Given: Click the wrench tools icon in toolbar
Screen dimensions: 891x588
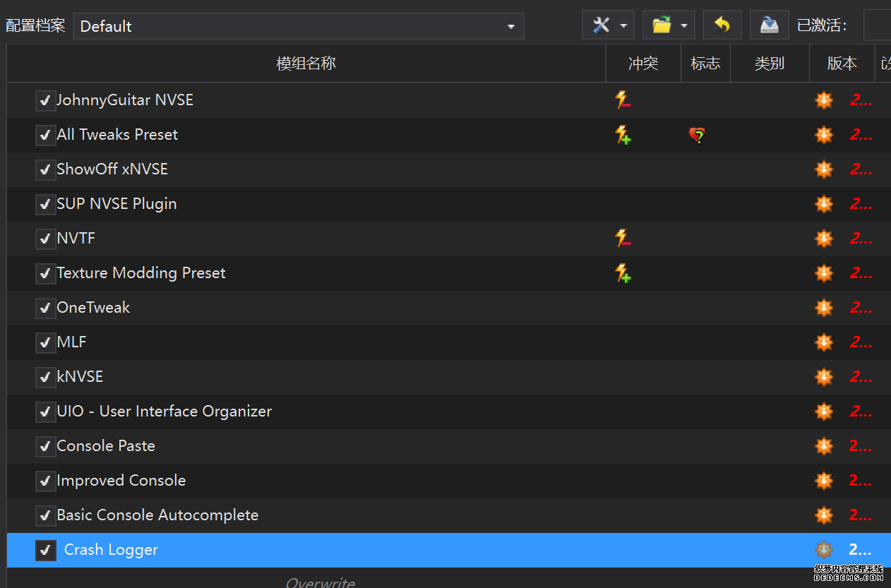Looking at the screenshot, I should [601, 26].
